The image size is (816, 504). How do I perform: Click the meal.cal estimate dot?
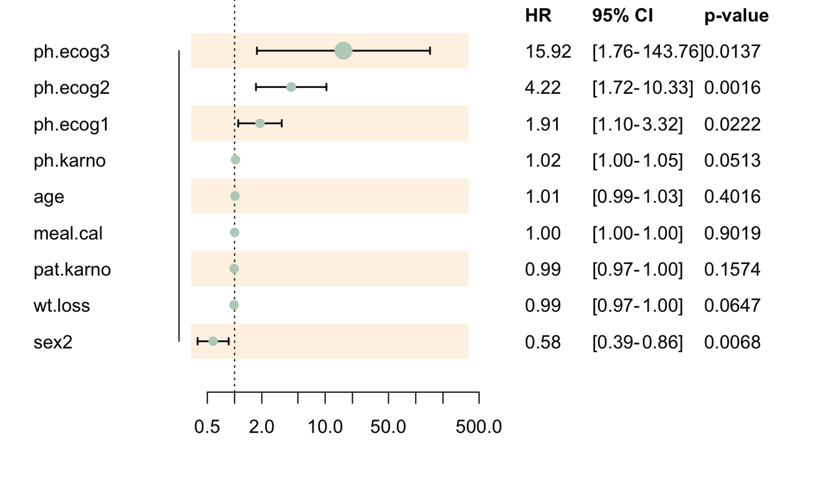click(234, 232)
